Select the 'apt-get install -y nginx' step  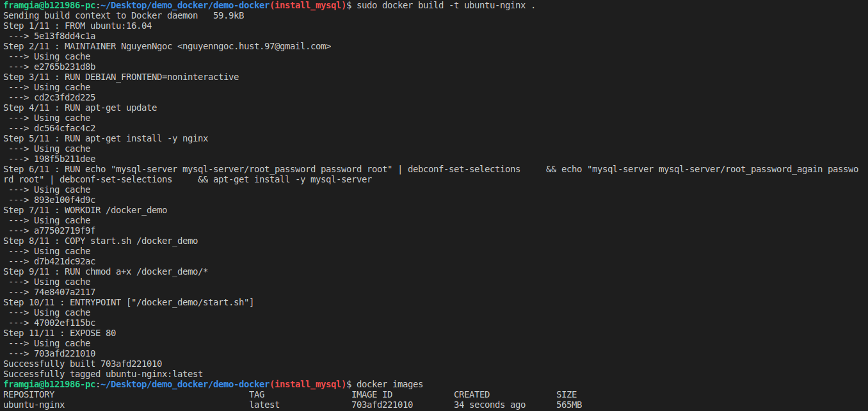(x=106, y=138)
